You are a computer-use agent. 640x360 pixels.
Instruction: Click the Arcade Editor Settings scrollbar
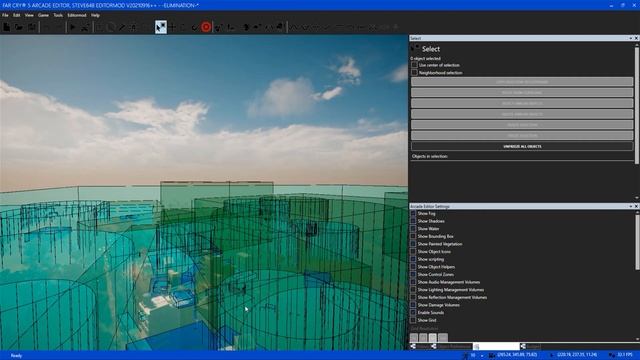(x=637, y=242)
